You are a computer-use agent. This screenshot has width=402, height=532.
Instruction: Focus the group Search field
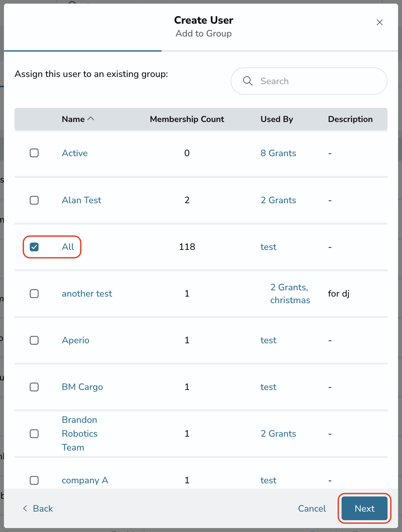pyautogui.click(x=309, y=81)
